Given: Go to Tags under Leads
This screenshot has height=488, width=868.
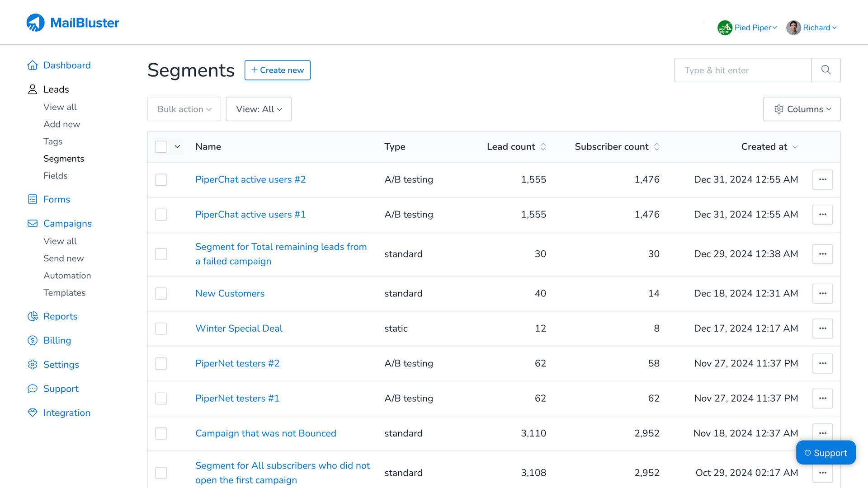Looking at the screenshot, I should pyautogui.click(x=53, y=141).
